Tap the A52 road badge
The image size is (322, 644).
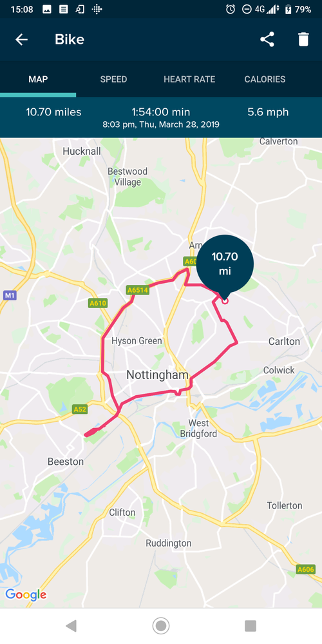[80, 409]
